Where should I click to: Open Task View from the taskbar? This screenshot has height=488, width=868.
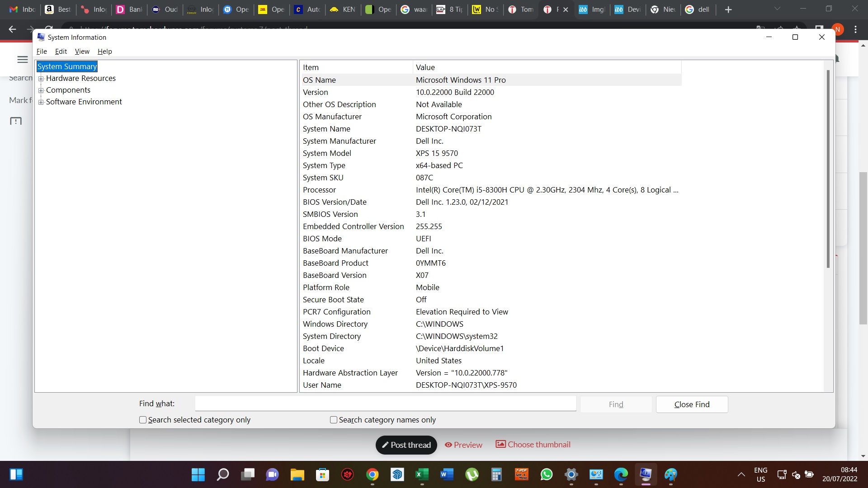248,474
